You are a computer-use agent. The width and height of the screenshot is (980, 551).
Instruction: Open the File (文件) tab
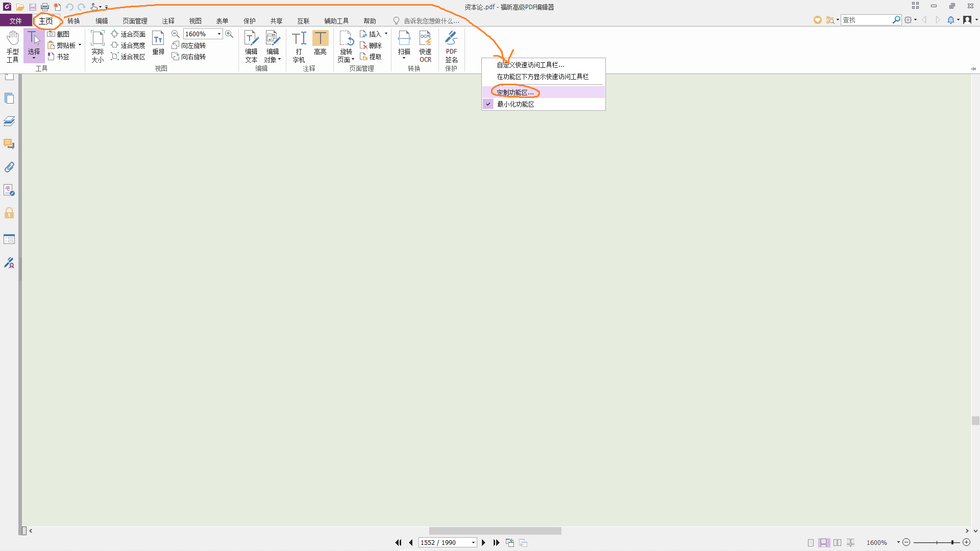[x=16, y=21]
